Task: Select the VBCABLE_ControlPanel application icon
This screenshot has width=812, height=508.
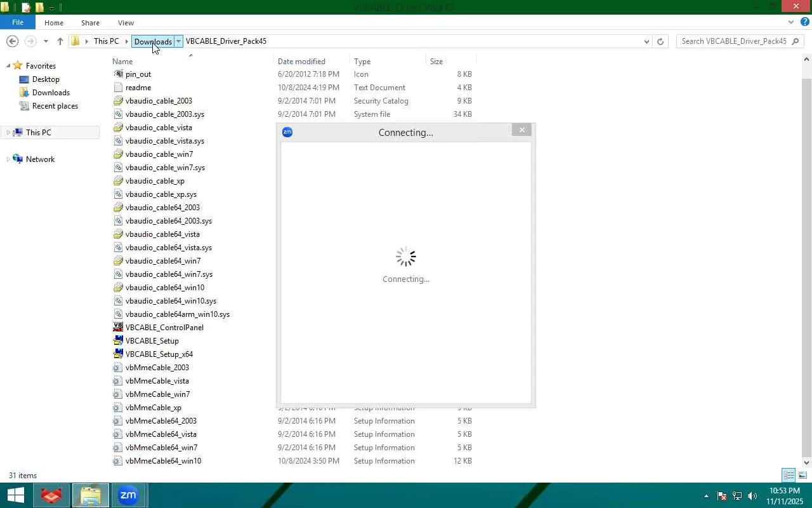Action: (x=118, y=328)
